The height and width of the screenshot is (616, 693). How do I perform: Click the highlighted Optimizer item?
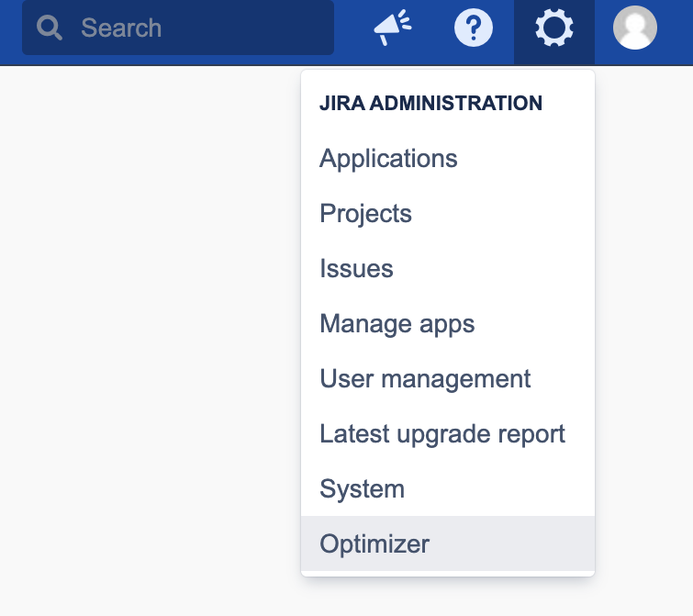pyautogui.click(x=374, y=544)
